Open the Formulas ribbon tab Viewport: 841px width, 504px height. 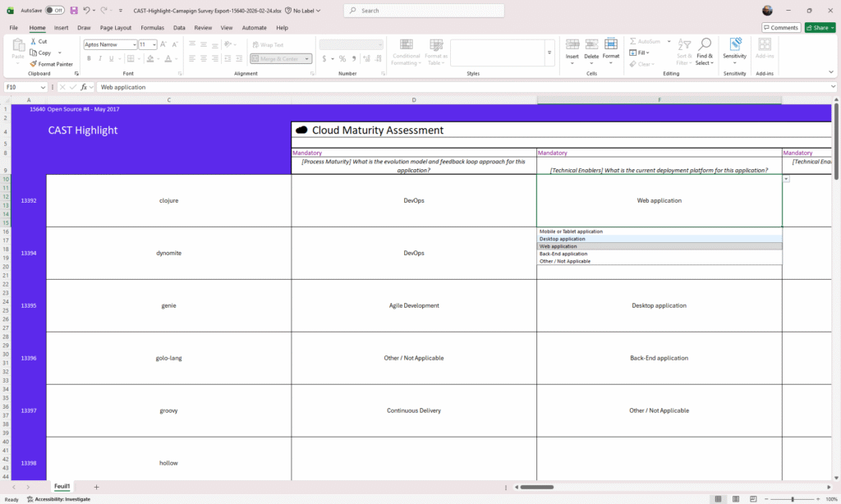point(152,27)
